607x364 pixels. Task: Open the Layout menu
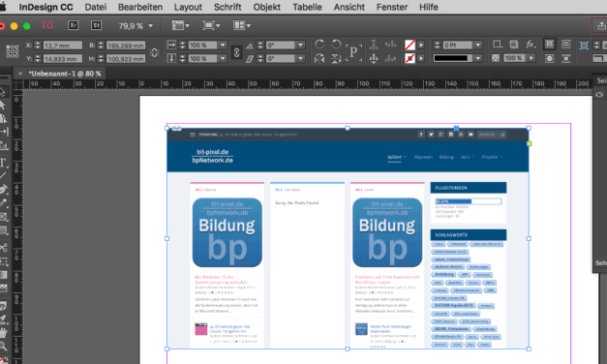point(188,7)
